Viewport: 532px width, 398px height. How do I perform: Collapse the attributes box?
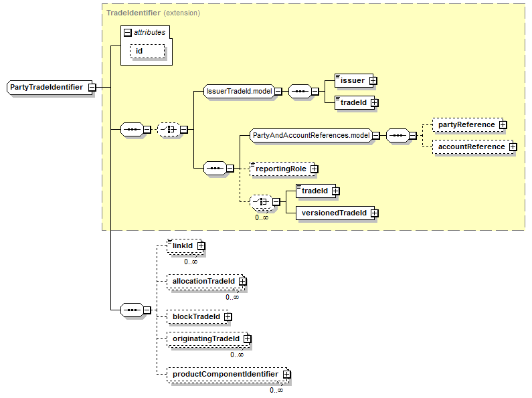128,33
